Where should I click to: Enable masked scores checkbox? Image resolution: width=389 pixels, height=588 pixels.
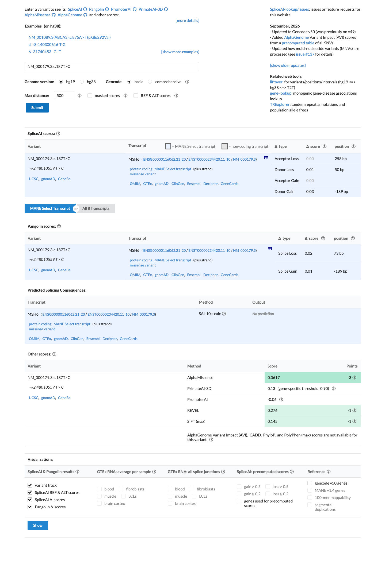(90, 96)
